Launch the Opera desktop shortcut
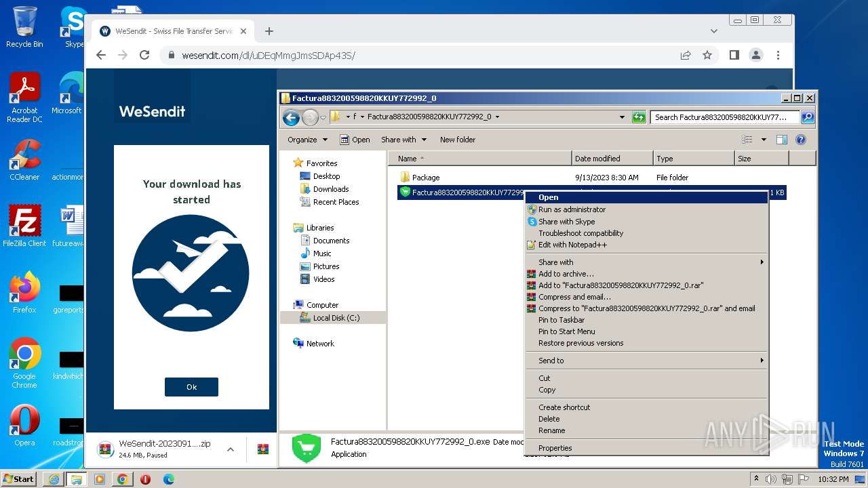This screenshot has width=868, height=488. 24,426
